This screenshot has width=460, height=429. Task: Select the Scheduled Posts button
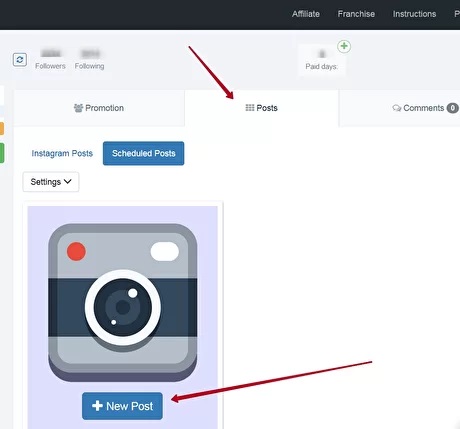coord(143,153)
